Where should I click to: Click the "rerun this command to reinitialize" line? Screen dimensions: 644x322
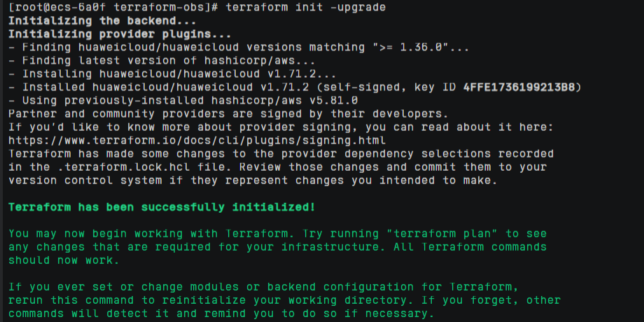(284, 300)
